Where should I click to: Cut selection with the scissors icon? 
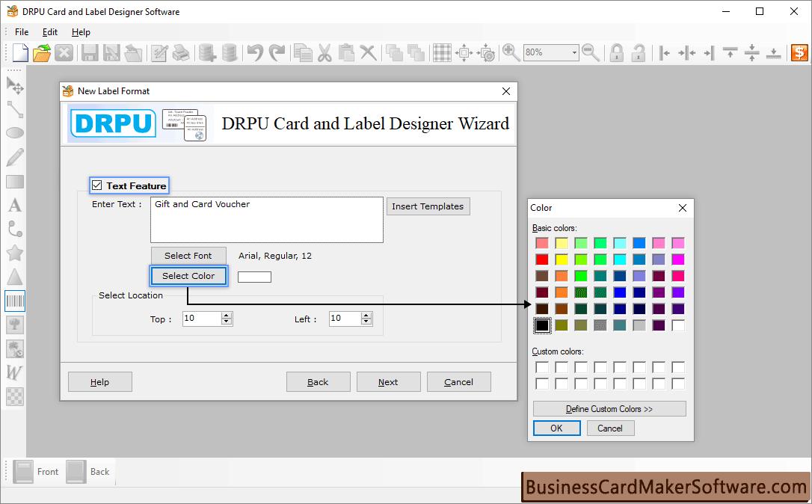[325, 53]
